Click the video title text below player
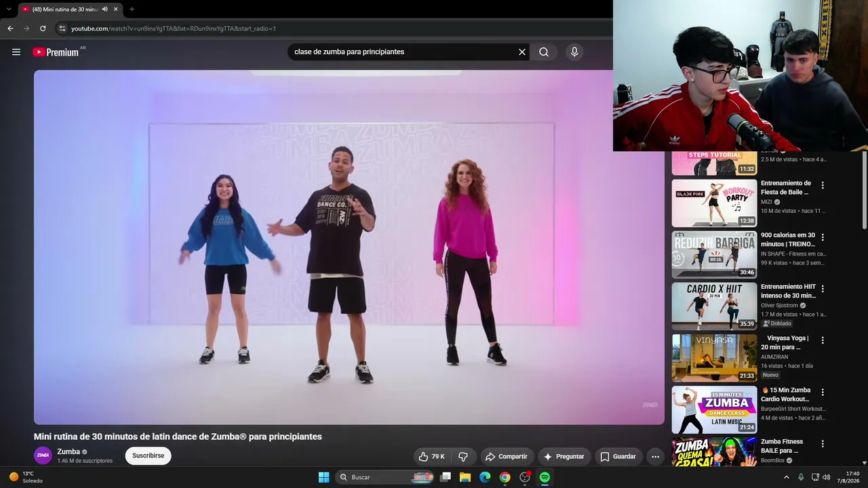868x488 pixels. pyautogui.click(x=178, y=436)
